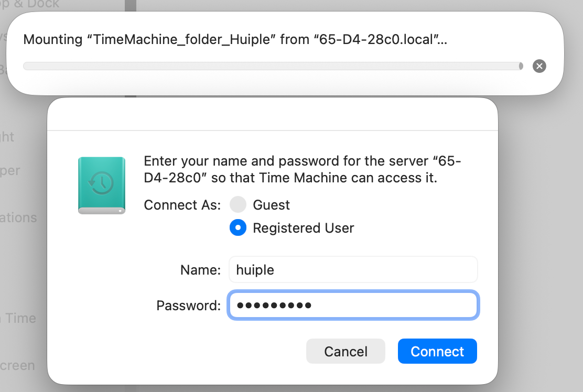Click the Mounting TimeMachine_folder_Huiple status message
583x392 pixels.
tap(235, 40)
